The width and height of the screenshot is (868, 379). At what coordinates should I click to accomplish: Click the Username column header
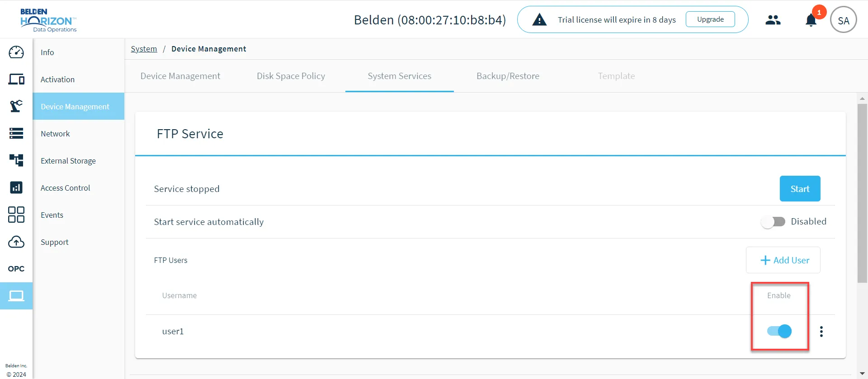pos(179,295)
